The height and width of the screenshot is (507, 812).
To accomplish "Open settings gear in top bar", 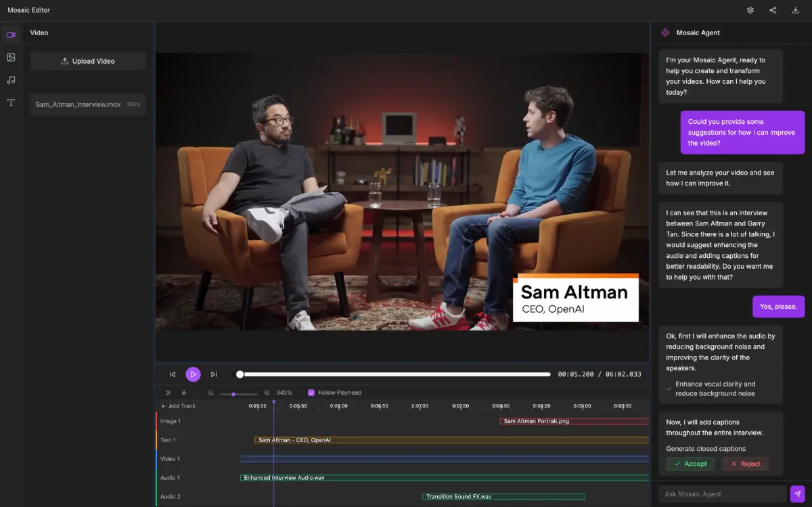I will (x=750, y=10).
